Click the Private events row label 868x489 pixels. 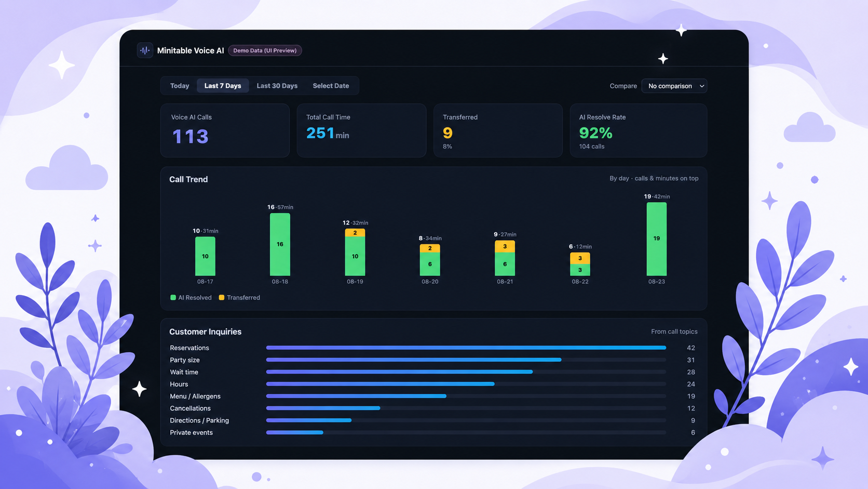pos(191,432)
